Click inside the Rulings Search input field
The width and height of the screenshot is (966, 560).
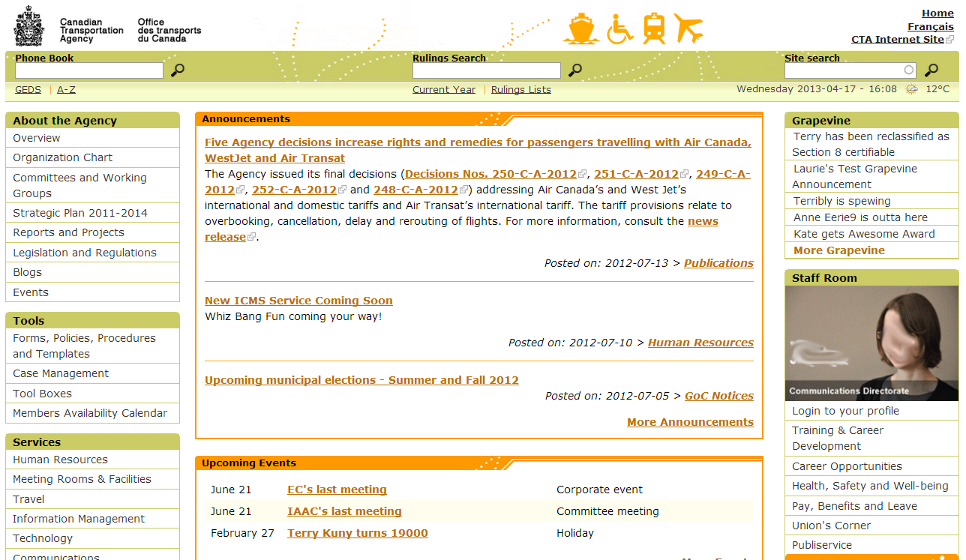(x=487, y=70)
